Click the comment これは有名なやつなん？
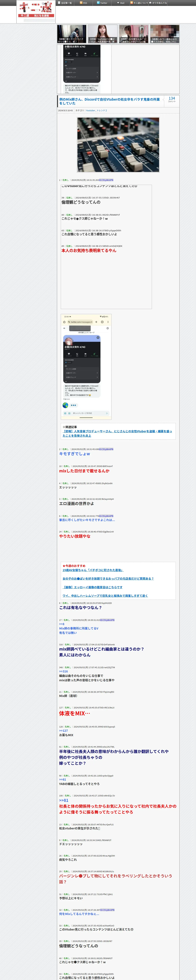196x980 pixels. [x=80, y=608]
